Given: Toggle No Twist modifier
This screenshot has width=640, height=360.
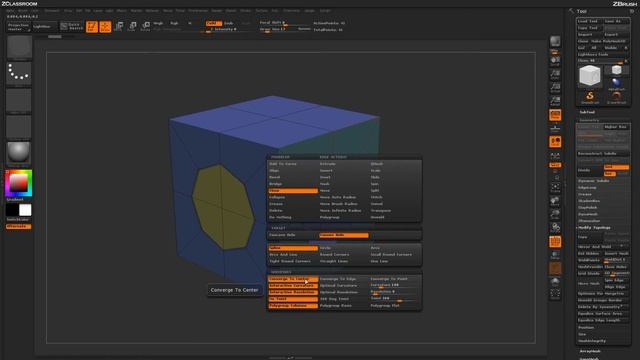Looking at the screenshot, I should pyautogui.click(x=293, y=299).
